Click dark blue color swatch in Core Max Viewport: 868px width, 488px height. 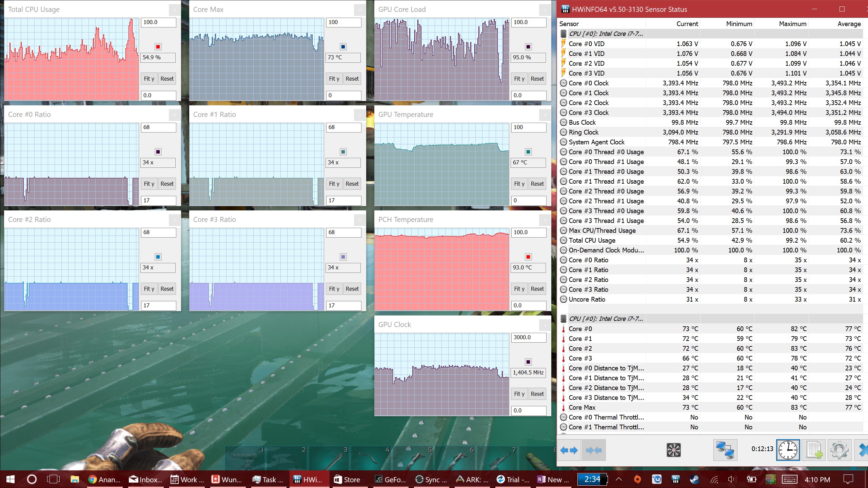pos(343,47)
